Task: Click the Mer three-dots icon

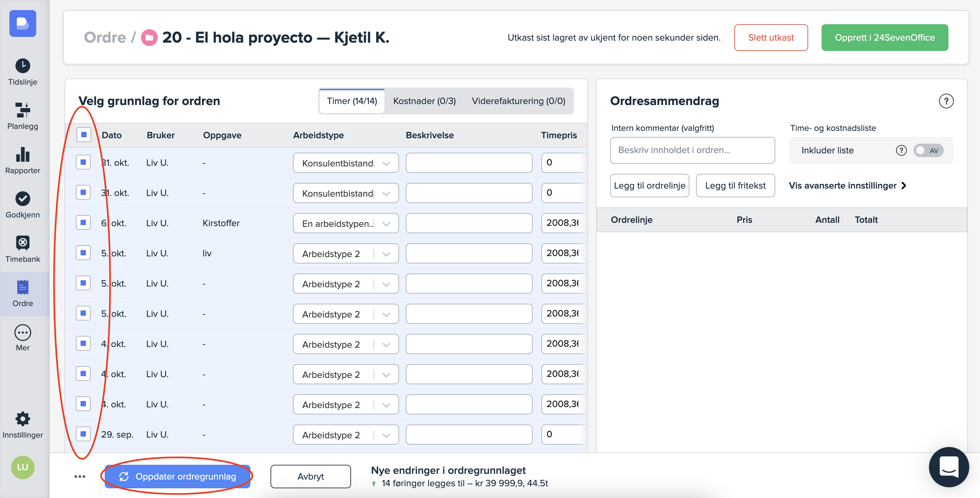Action: coord(22,332)
